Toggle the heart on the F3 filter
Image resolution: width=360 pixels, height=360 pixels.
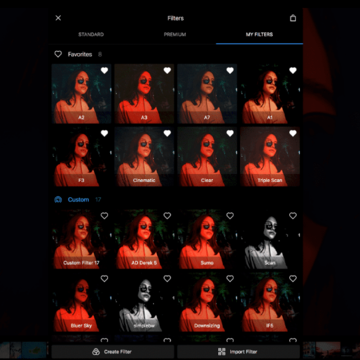pyautogui.click(x=104, y=133)
